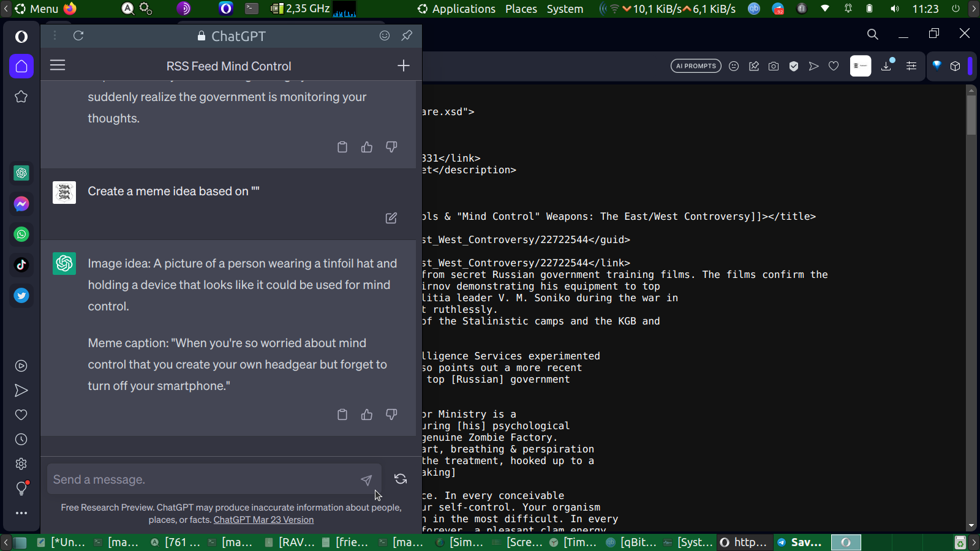Toggle the heart bookmark icon in toolbar
This screenshot has height=551, width=980.
(x=834, y=66)
